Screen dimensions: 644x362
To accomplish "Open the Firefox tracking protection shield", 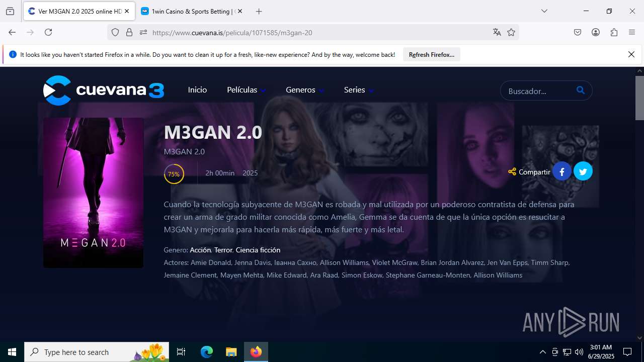I will pos(115,32).
